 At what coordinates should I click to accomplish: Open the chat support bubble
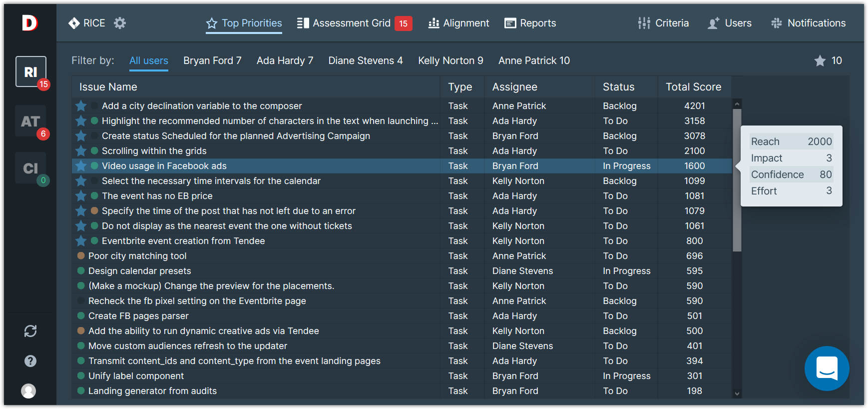[827, 368]
